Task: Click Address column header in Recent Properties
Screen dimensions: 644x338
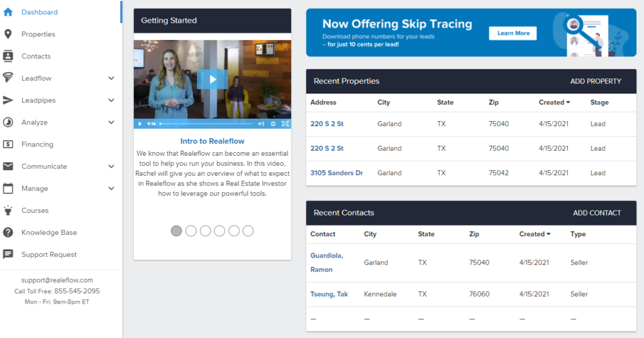Action: click(x=323, y=102)
